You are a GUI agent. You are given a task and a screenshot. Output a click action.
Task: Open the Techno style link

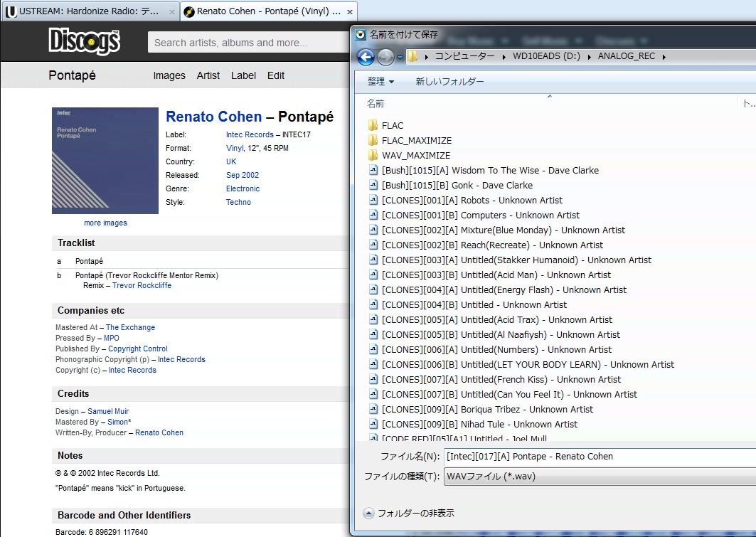click(x=239, y=203)
